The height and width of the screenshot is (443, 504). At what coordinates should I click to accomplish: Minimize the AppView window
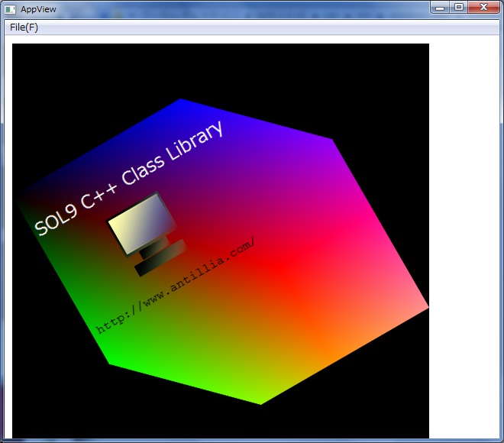[440, 8]
